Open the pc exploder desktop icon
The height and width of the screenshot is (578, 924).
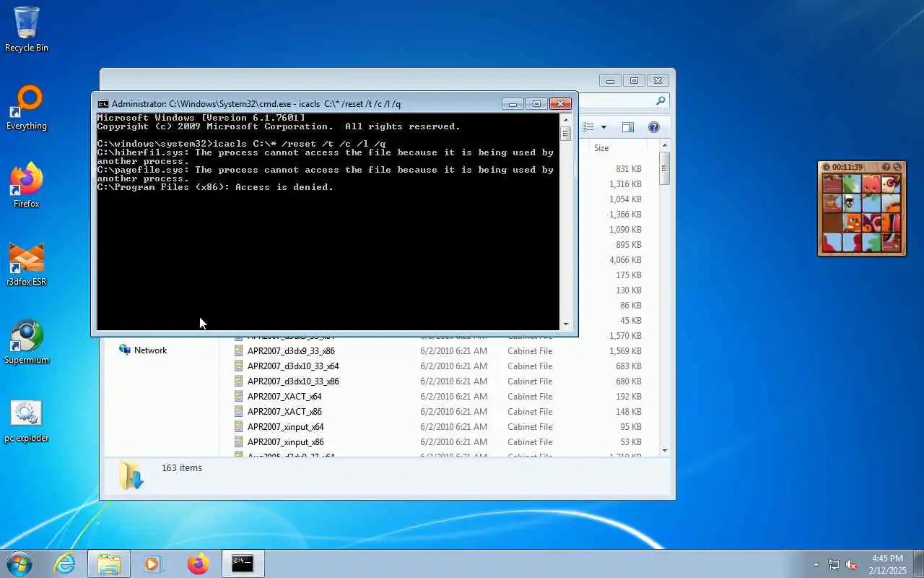27,420
